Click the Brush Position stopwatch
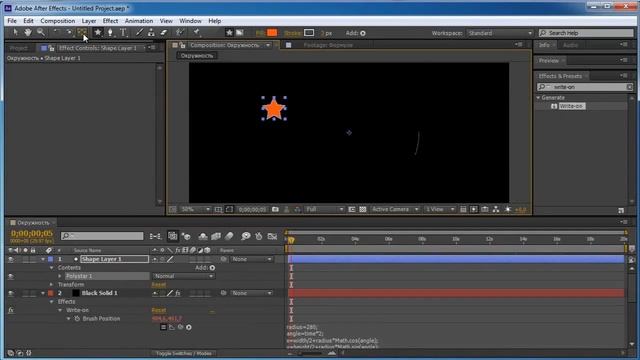Image resolution: width=640 pixels, height=360 pixels. coord(77,318)
